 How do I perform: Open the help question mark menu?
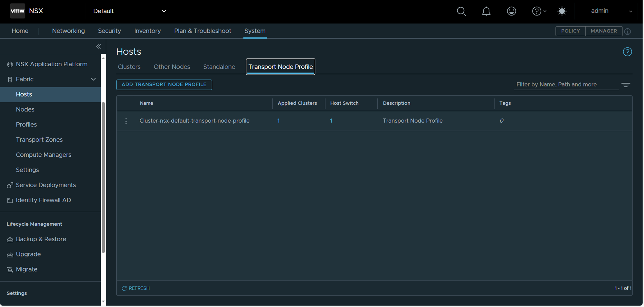pyautogui.click(x=539, y=11)
